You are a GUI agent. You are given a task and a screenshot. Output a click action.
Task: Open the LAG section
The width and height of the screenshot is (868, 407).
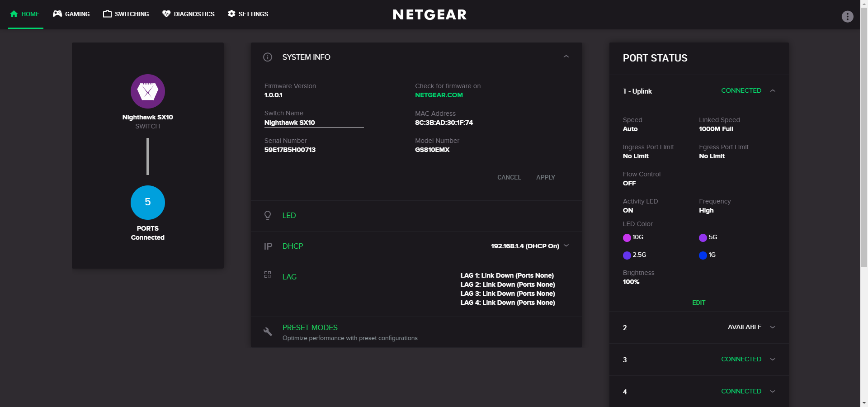(x=289, y=277)
